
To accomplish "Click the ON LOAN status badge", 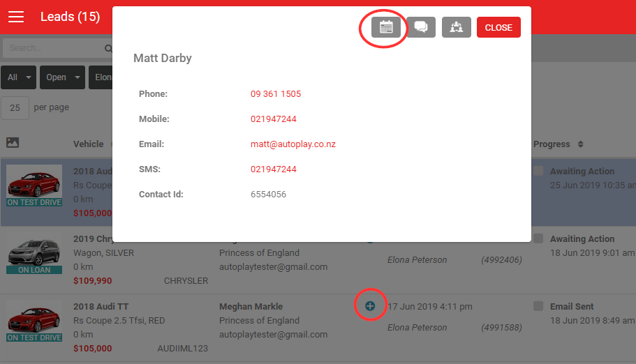I will 34,270.
